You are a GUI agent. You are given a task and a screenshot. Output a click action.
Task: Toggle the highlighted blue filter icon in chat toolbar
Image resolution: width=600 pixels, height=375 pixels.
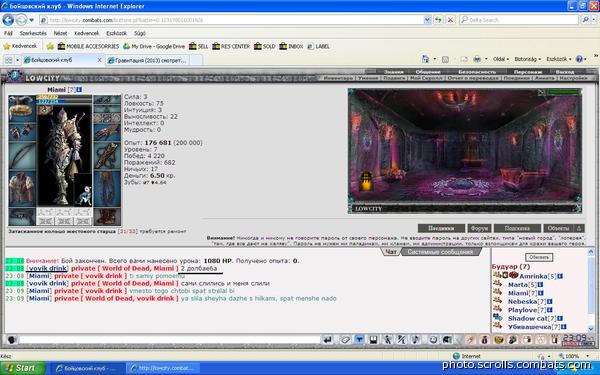(360, 340)
